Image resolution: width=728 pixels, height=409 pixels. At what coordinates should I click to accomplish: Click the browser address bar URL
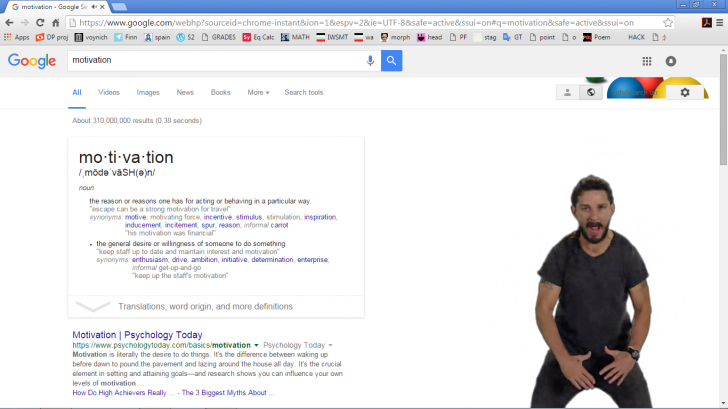356,23
